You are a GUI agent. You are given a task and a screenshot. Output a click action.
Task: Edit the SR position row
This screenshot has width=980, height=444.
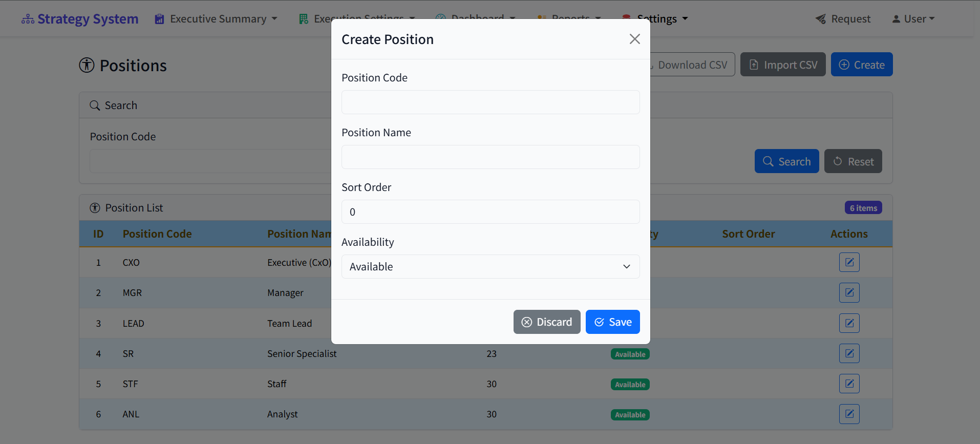[x=849, y=353]
